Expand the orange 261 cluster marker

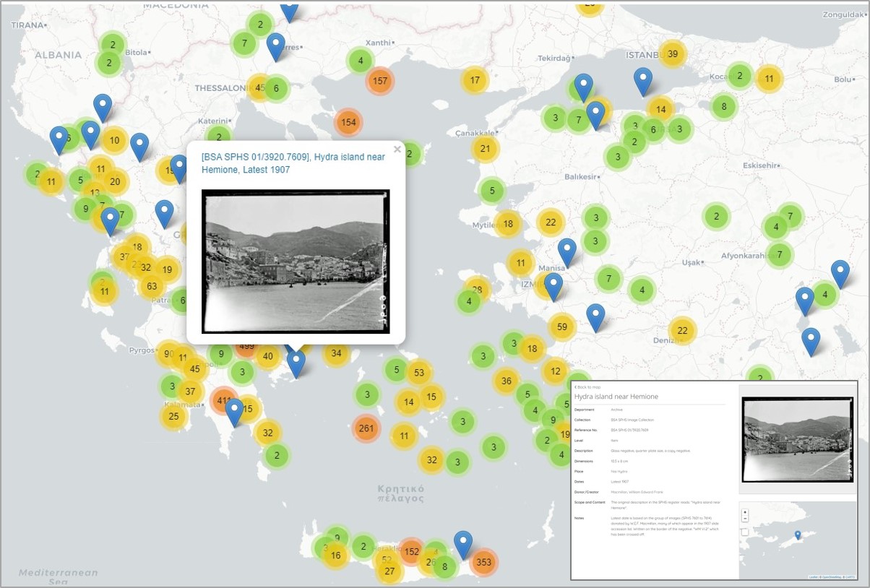[366, 428]
